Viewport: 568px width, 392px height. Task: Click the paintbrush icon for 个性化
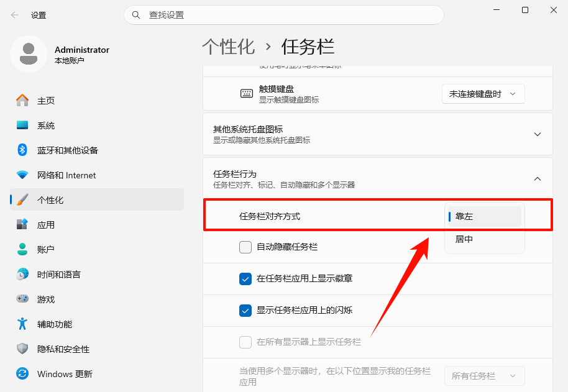(22, 199)
